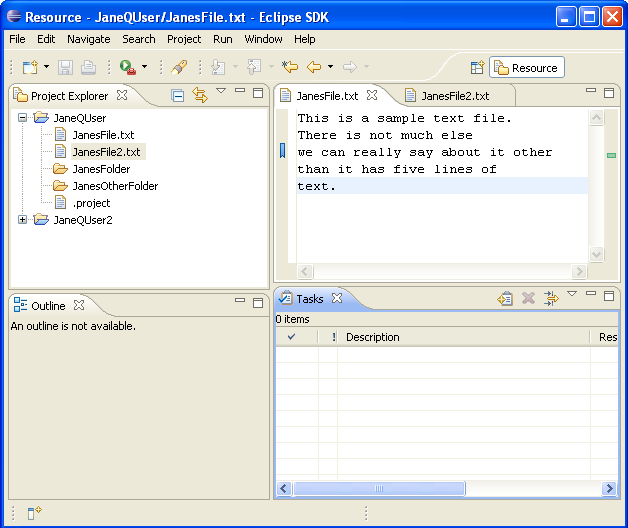Open the Tasks view menu triangle
This screenshot has width=628, height=528.
pyautogui.click(x=572, y=294)
